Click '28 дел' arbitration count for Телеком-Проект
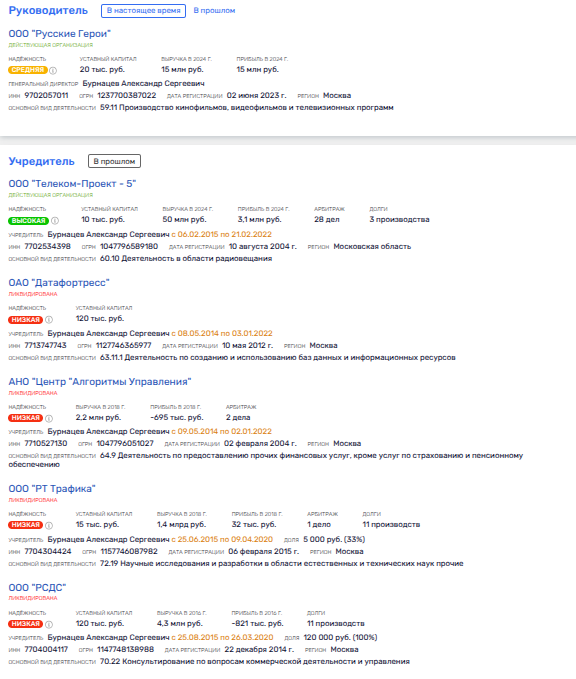The height and width of the screenshot is (679, 576). [327, 220]
